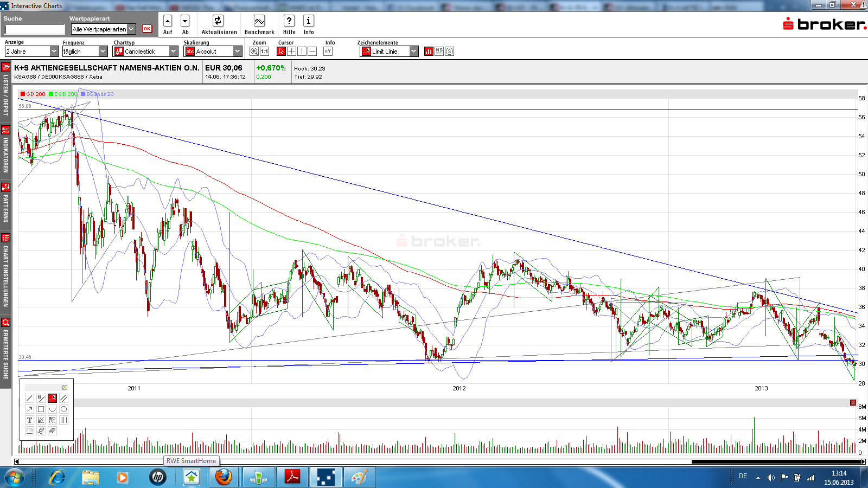The height and width of the screenshot is (488, 868).
Task: Pick the arc drawing tool
Action: pos(52,409)
